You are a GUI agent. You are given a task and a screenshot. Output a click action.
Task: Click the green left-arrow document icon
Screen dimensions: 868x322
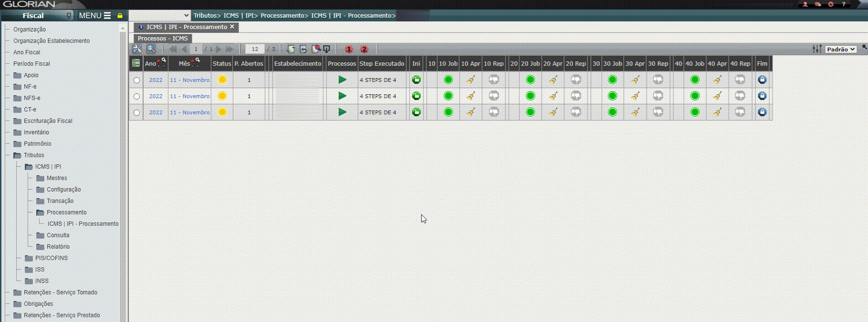click(x=303, y=49)
